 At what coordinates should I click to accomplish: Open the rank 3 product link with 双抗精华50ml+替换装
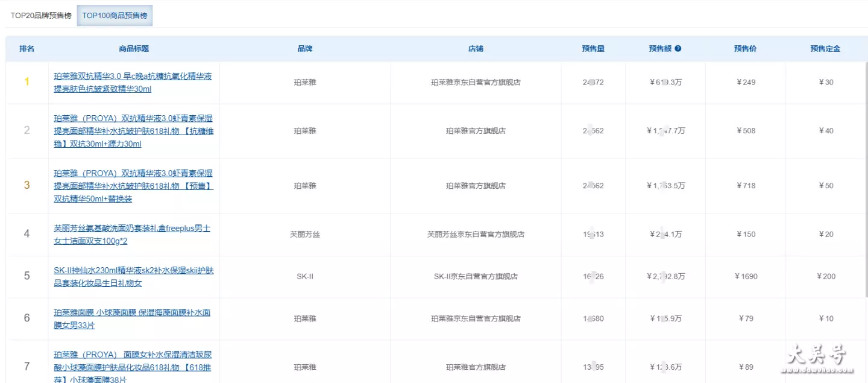pos(133,186)
